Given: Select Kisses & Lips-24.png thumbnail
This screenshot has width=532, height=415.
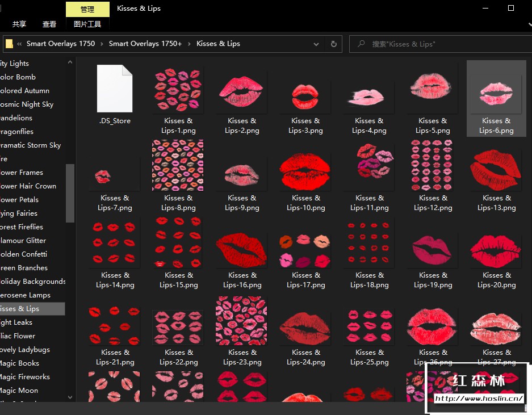Looking at the screenshot, I should [305, 328].
